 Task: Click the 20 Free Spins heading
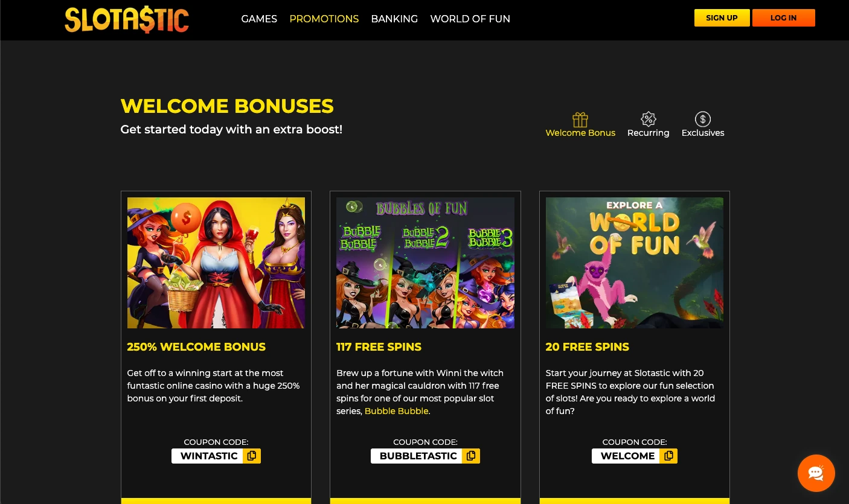point(588,347)
